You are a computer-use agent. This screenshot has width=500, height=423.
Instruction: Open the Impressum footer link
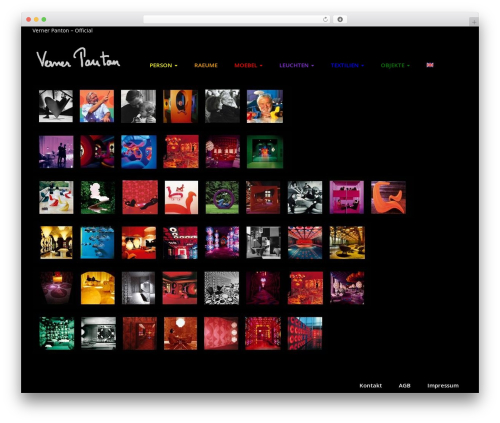443,386
